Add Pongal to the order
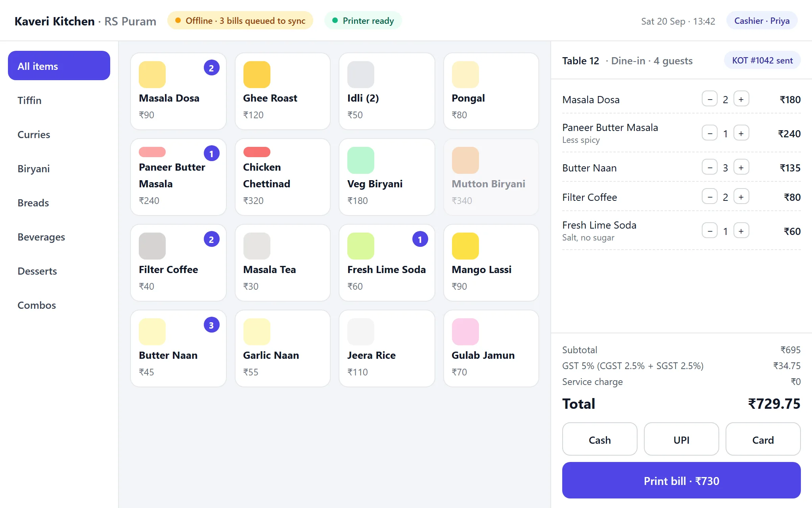Screen dimensions: 812x508 (x=491, y=91)
